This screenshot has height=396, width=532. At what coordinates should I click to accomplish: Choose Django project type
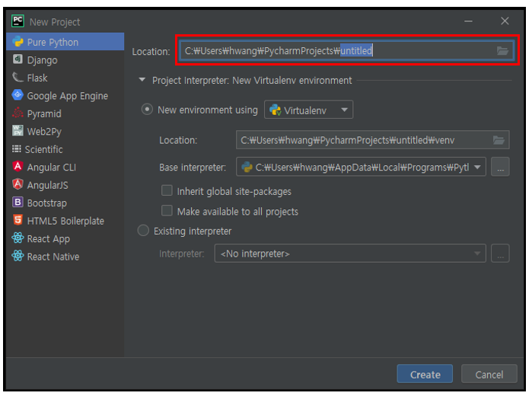click(65, 59)
